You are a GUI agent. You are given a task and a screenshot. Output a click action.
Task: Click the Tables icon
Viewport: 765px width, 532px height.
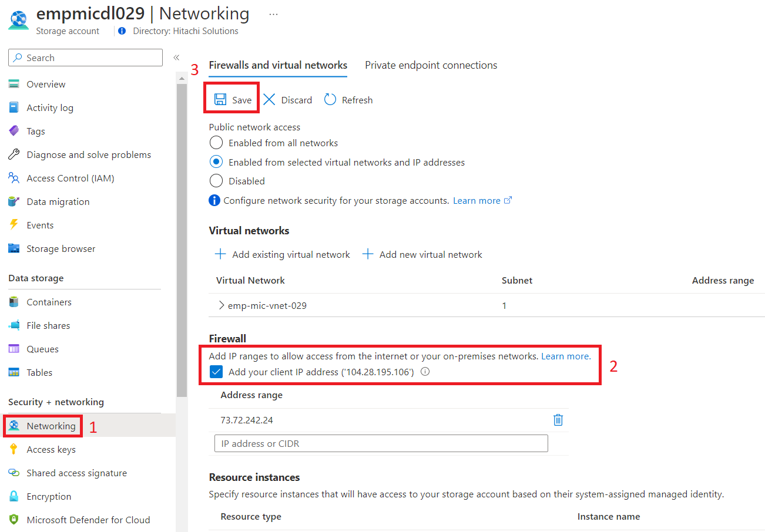click(14, 372)
